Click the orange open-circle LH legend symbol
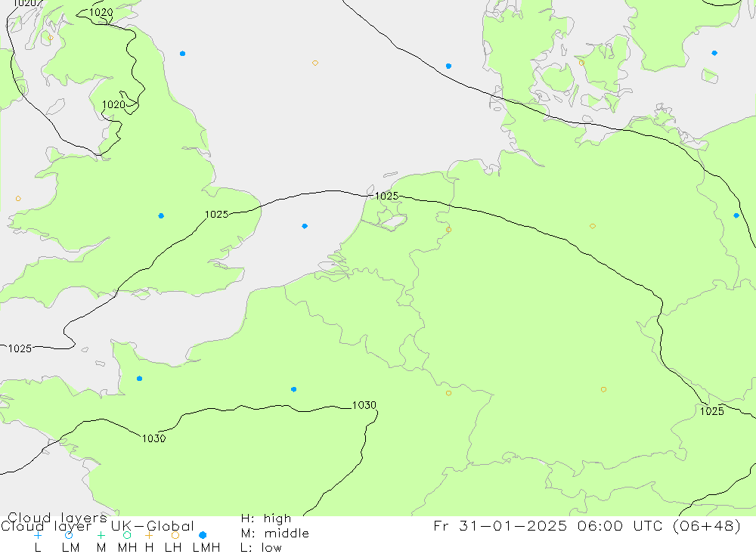 click(175, 535)
